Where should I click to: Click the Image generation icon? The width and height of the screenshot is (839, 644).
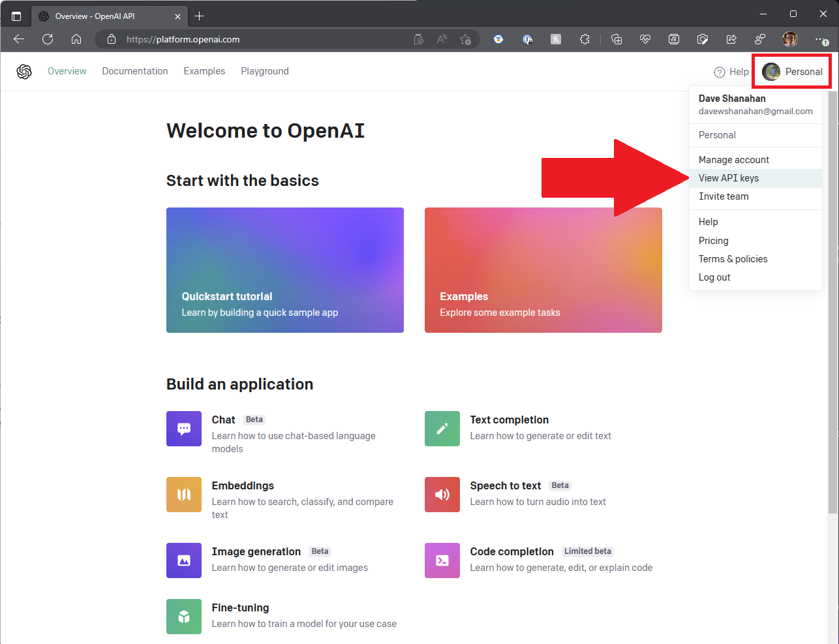[x=184, y=560]
